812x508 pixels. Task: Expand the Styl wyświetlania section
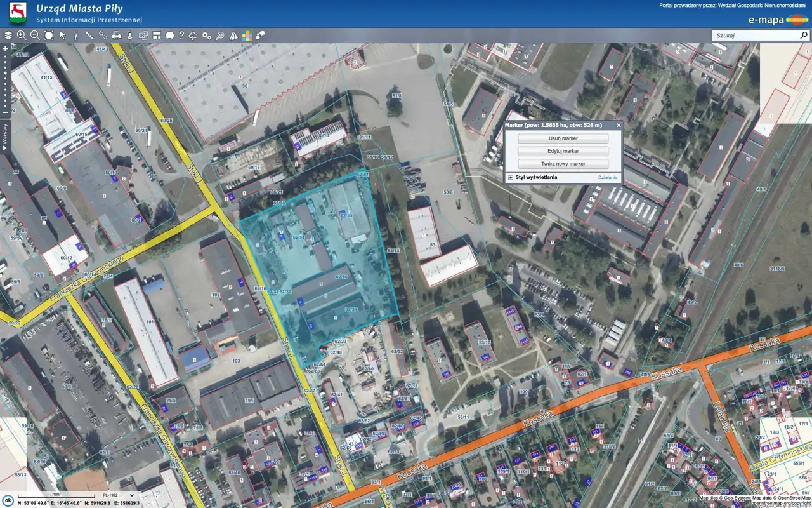point(511,178)
